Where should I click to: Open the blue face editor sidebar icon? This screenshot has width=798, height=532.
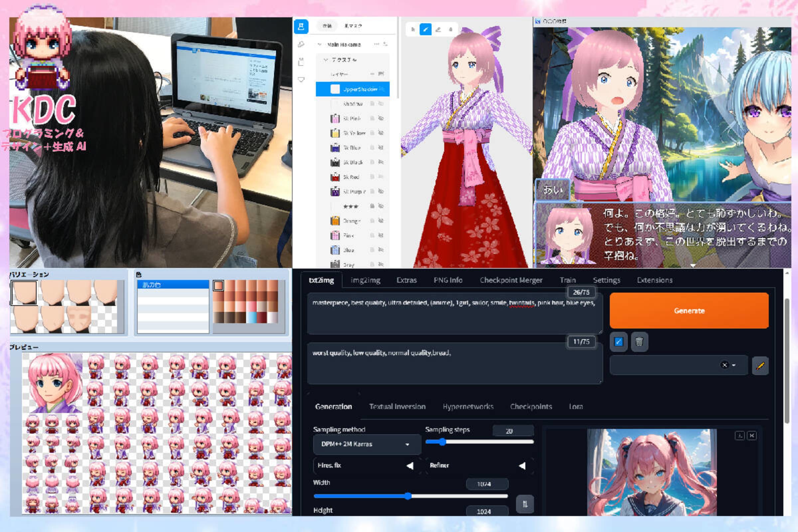coord(301,27)
